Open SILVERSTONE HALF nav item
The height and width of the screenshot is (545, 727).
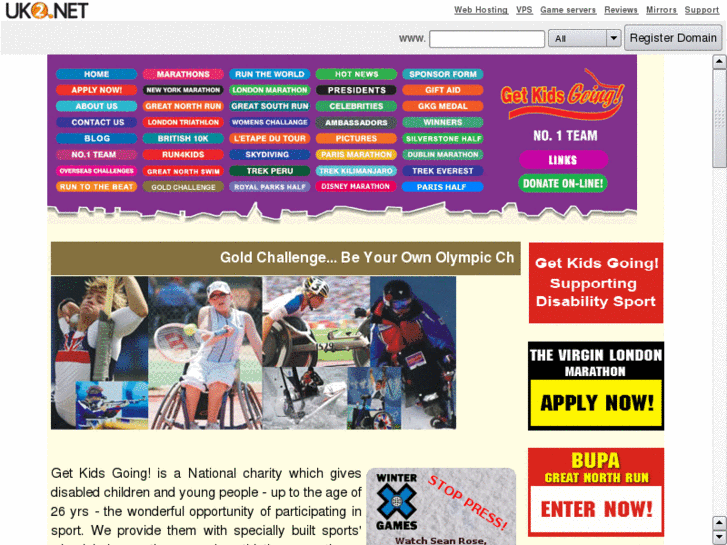pyautogui.click(x=443, y=138)
